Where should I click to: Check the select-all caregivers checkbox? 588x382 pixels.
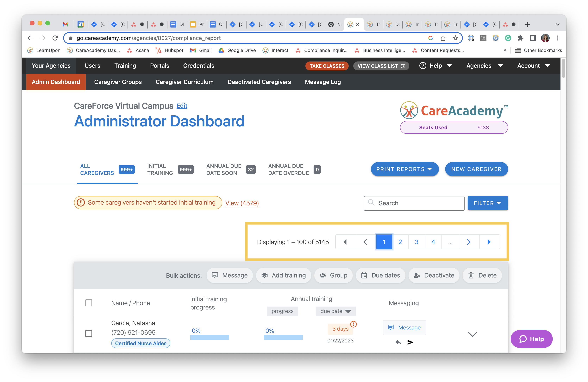tap(89, 303)
